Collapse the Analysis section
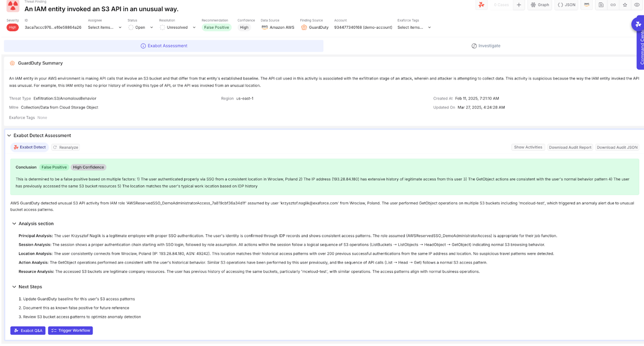 tap(14, 224)
